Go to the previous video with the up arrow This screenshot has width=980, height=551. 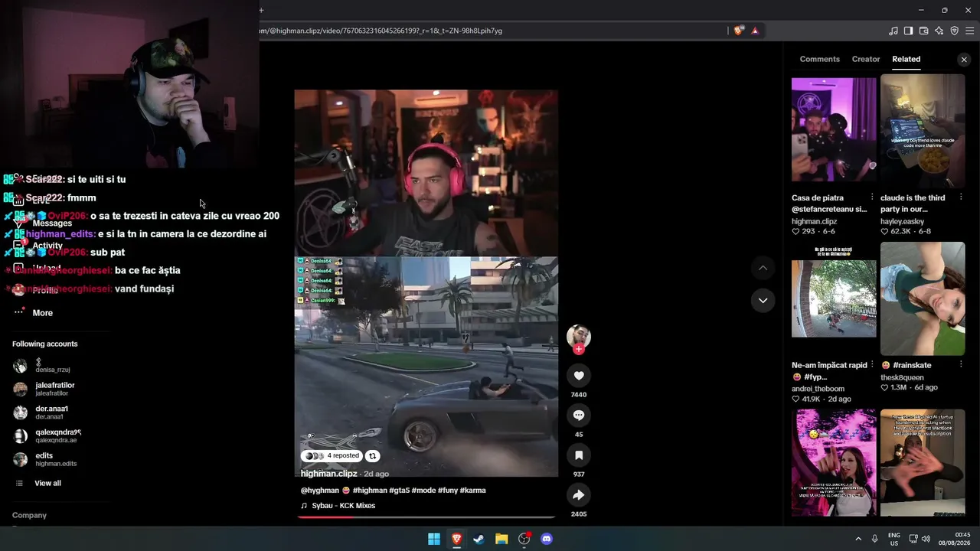coord(763,268)
